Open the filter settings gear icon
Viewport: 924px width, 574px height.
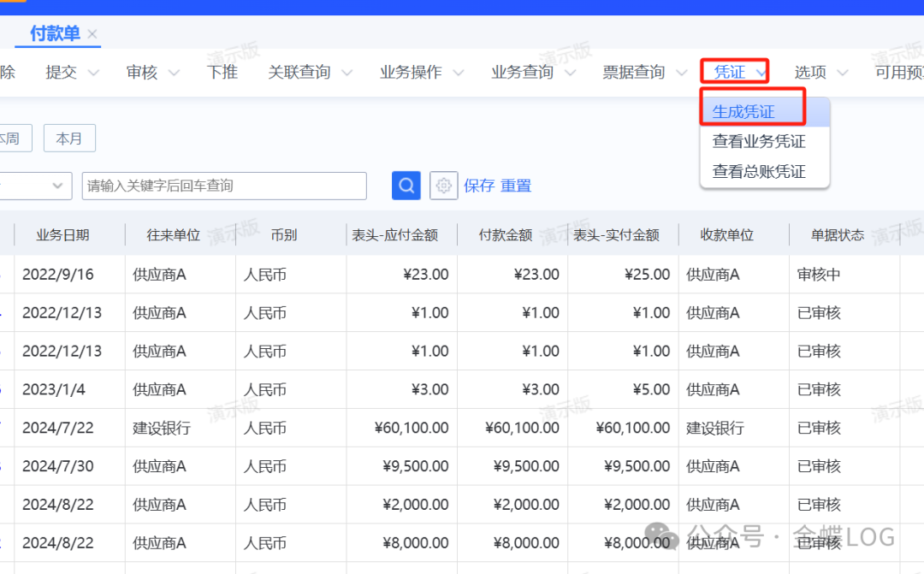pyautogui.click(x=443, y=186)
